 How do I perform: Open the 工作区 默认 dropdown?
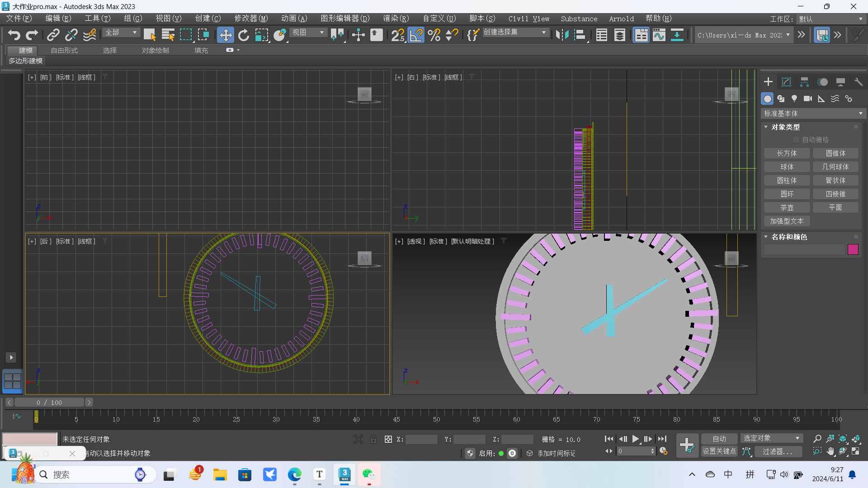pos(831,19)
